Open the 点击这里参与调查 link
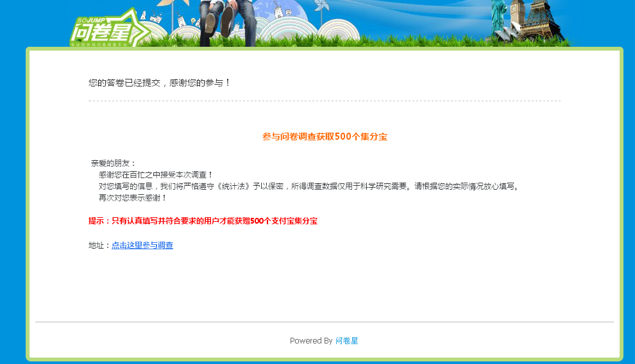635x364 pixels. point(142,245)
